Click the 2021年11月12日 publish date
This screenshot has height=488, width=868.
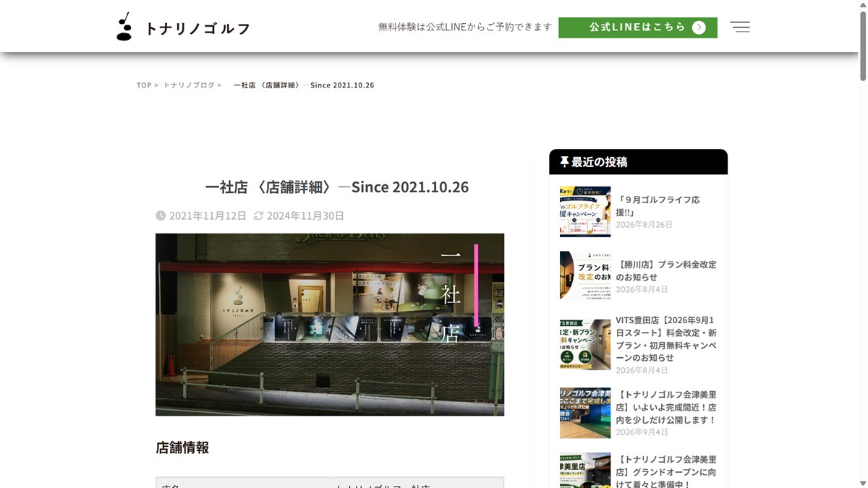pos(208,215)
